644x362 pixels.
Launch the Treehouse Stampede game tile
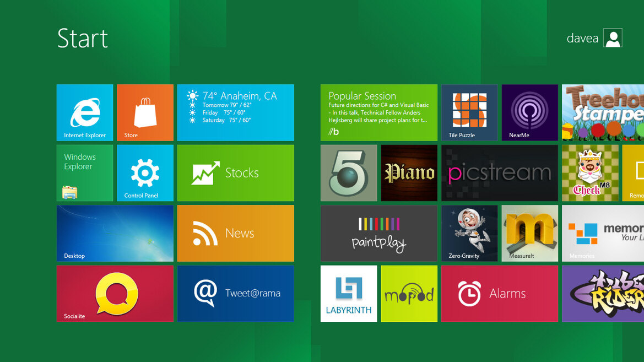603,112
